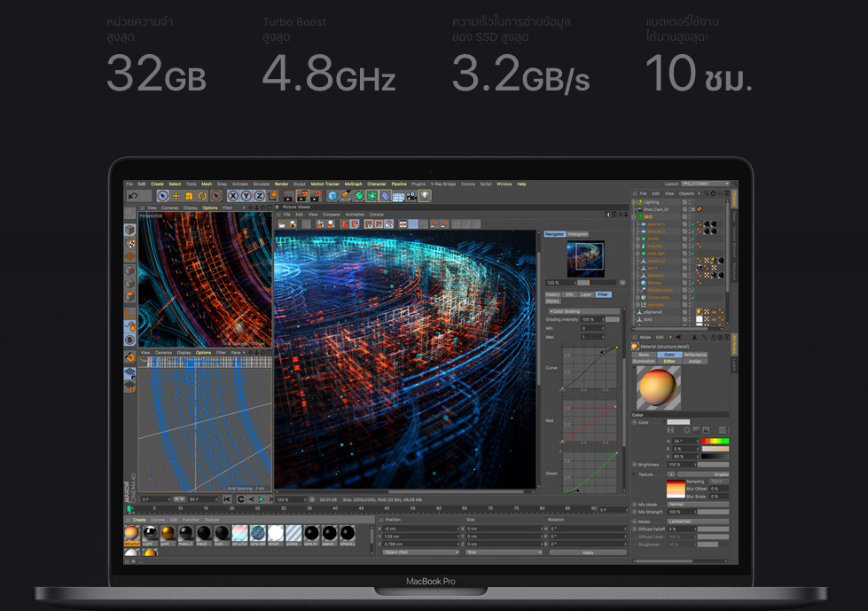Click the Camera object icon
Viewport: 868px width, 611px height.
pos(411,196)
